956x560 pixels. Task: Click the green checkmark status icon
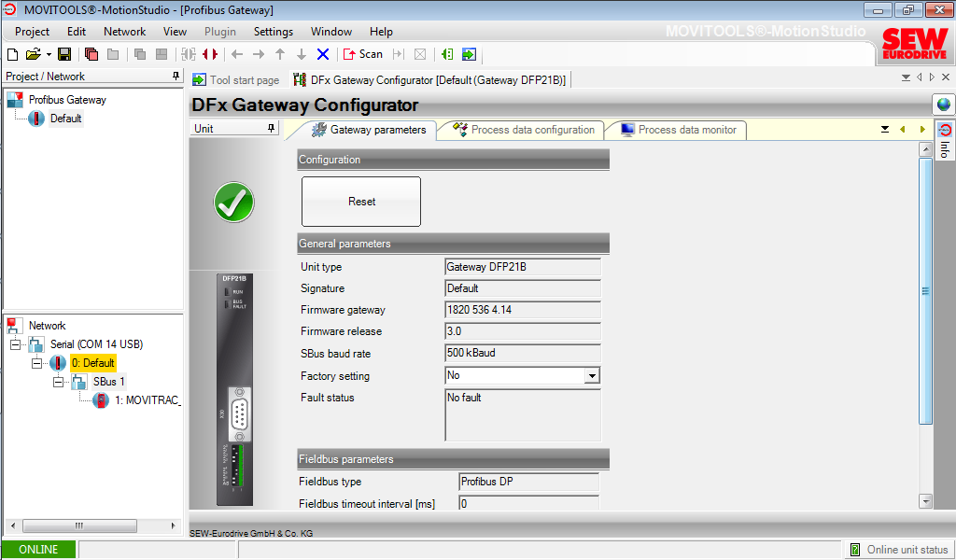coord(234,203)
